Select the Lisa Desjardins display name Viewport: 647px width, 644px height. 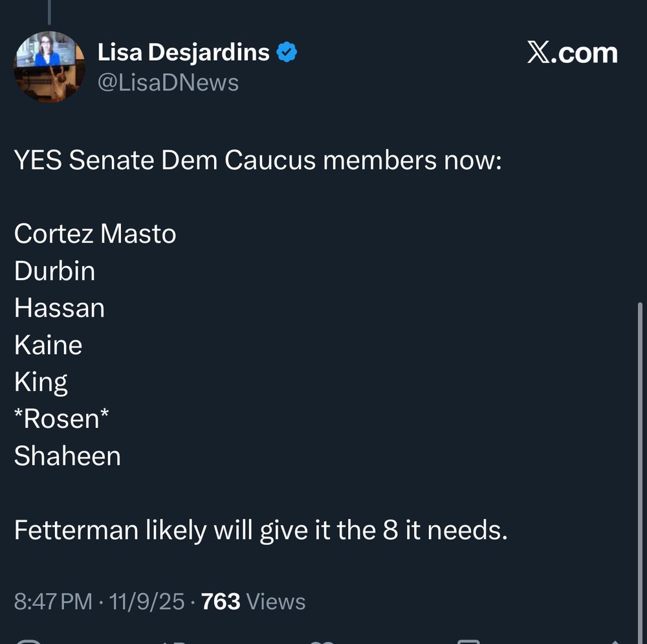click(x=183, y=52)
